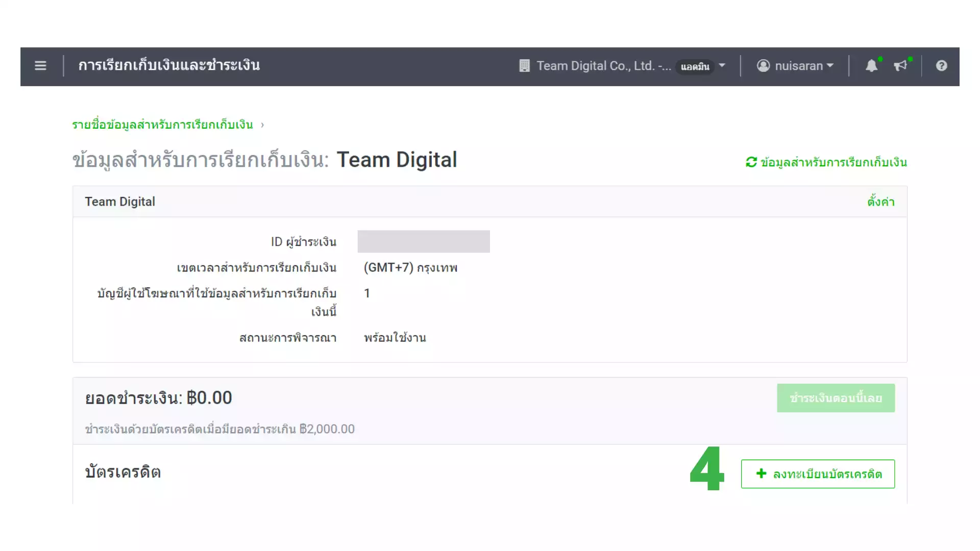Click the ยอดชำระเงิน: ฿0.00 heading

(x=158, y=398)
